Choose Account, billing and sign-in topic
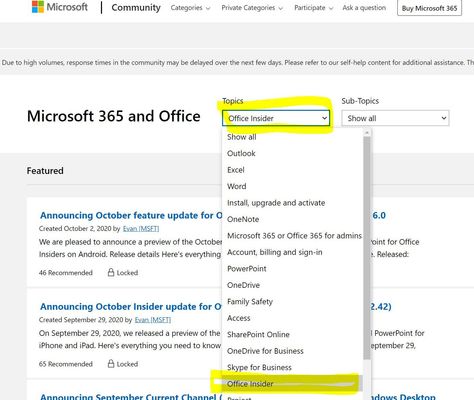 coord(292,252)
